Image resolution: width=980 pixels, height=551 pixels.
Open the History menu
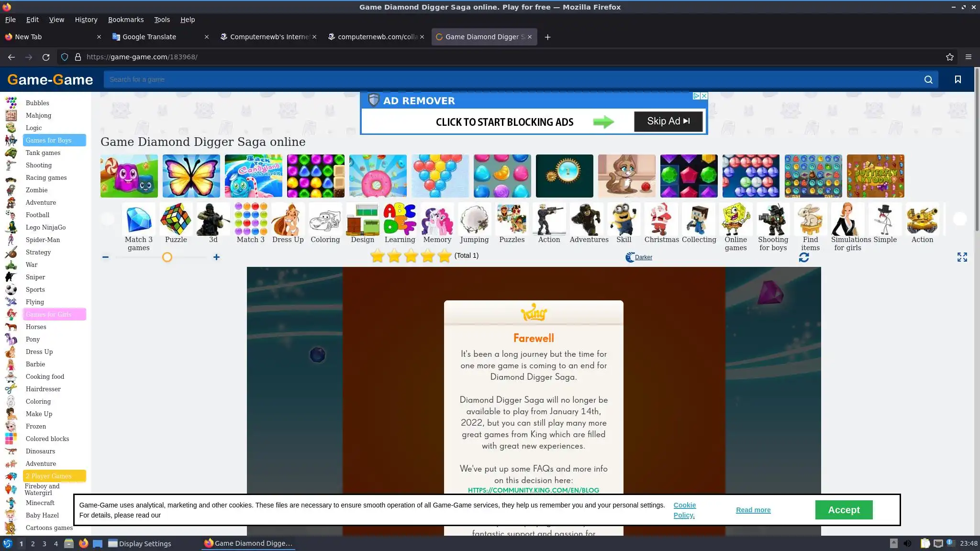(x=86, y=20)
